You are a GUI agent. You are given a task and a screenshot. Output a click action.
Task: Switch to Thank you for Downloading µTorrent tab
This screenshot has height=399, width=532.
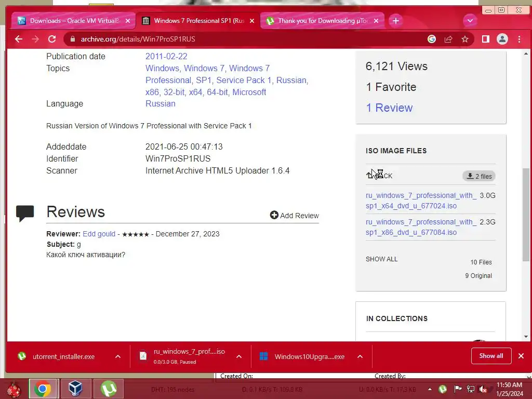[323, 21]
